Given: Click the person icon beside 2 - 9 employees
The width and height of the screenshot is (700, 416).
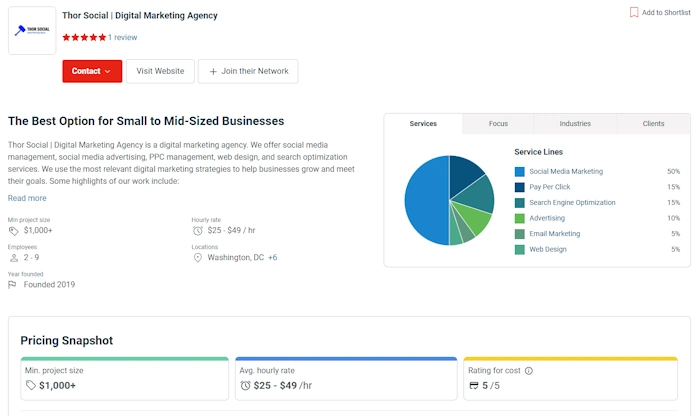Looking at the screenshot, I should pyautogui.click(x=14, y=258).
